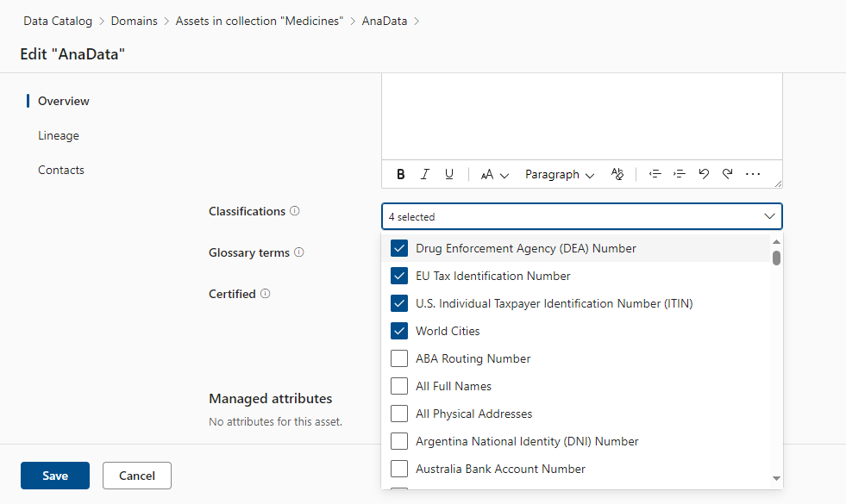Open Assets in collection "Medicines" breadcrumb
Image resolution: width=846 pixels, height=504 pixels.
pyautogui.click(x=260, y=21)
